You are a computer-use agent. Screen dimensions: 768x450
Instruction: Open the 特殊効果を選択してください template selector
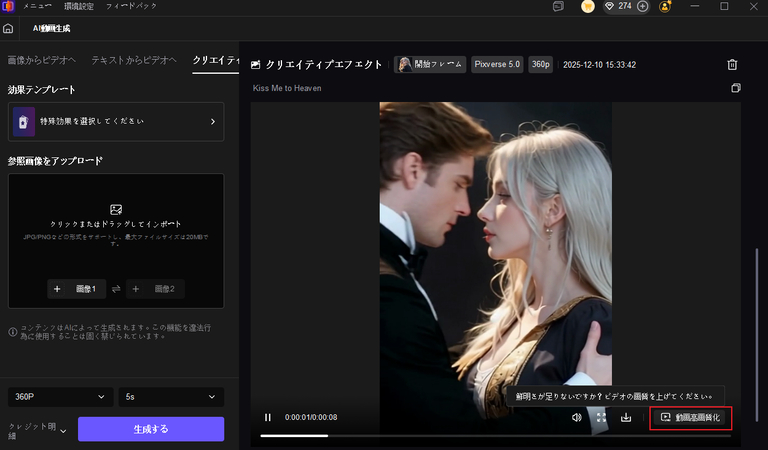pyautogui.click(x=116, y=122)
